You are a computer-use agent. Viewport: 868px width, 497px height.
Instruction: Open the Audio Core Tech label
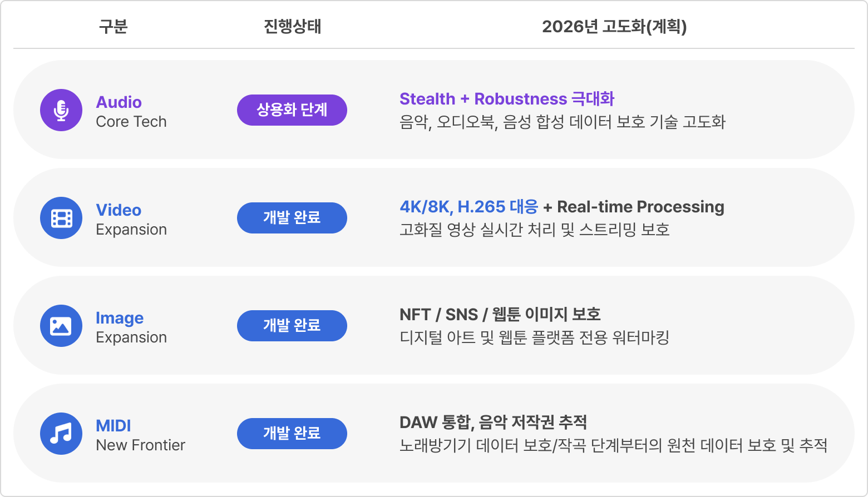coord(131,112)
